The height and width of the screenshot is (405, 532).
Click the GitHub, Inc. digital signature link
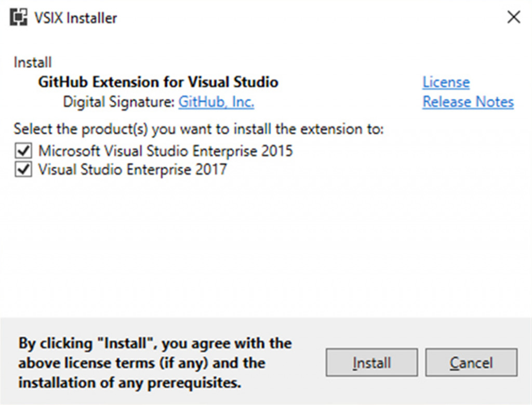coord(216,102)
